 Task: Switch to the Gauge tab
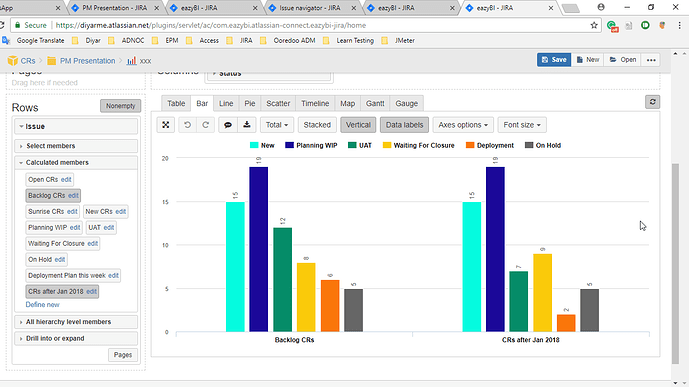[x=406, y=104]
